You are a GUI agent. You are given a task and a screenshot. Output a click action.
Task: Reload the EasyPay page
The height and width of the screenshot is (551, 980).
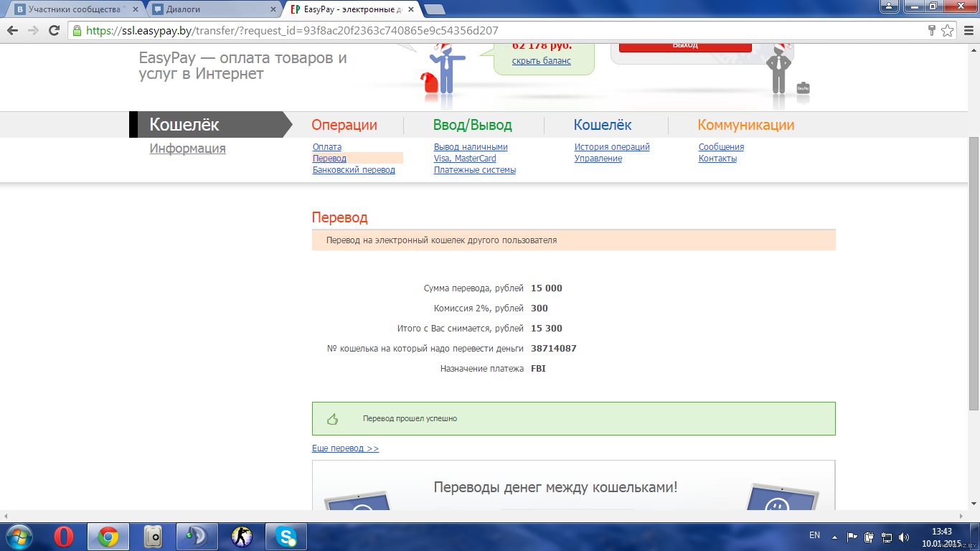pos(54,31)
